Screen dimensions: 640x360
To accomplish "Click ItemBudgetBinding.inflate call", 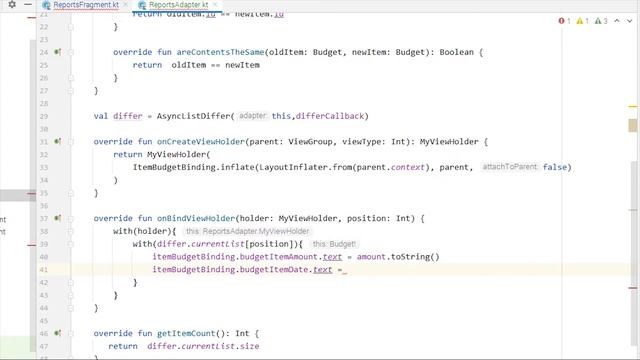I will pyautogui.click(x=194, y=167).
